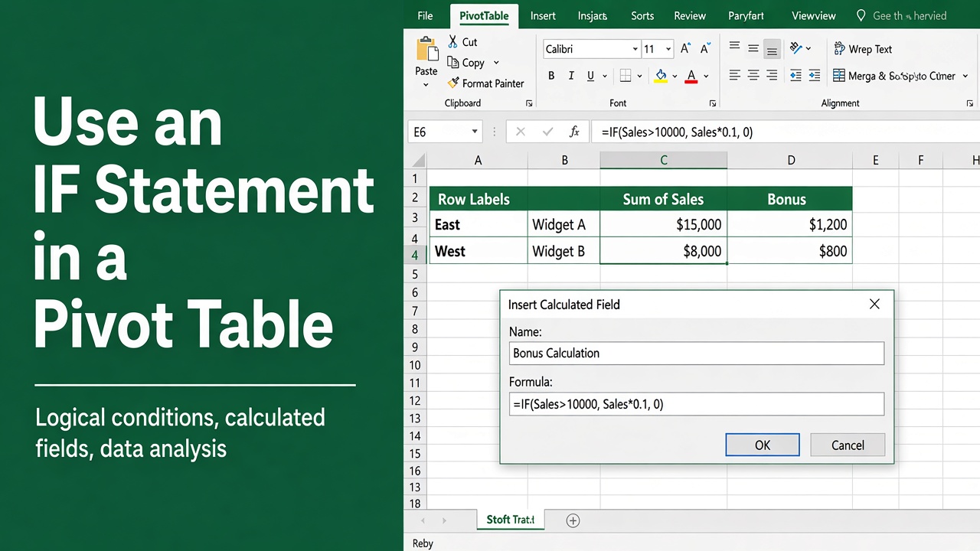Select the Stoft sheet tab
Image resolution: width=980 pixels, height=551 pixels.
click(511, 520)
